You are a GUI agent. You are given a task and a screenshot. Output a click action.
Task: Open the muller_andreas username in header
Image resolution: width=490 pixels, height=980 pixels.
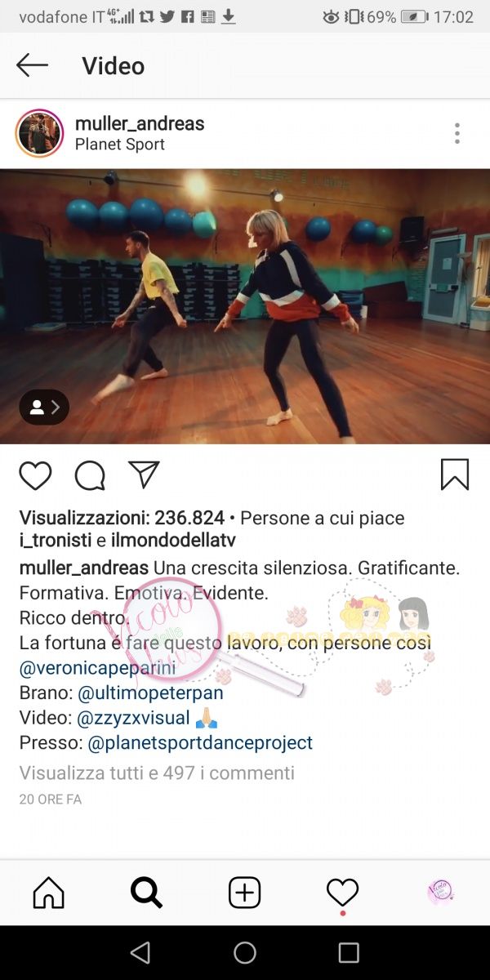pos(140,123)
